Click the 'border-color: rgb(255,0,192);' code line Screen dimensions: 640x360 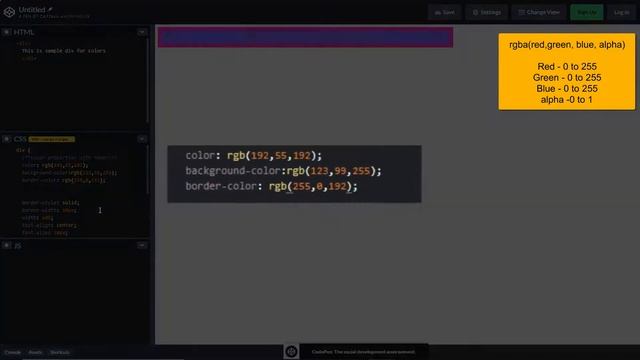click(271, 186)
